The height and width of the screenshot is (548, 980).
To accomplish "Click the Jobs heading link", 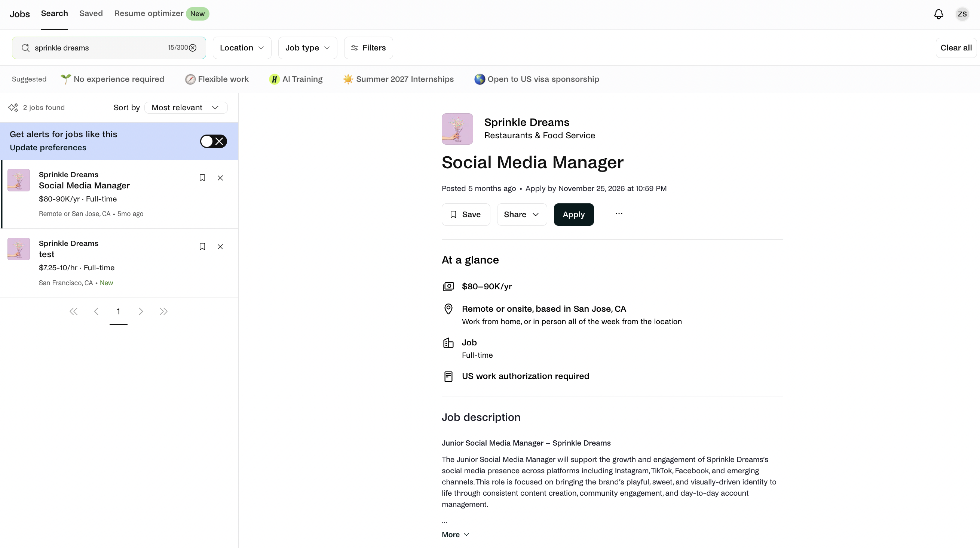I will pos(20,14).
